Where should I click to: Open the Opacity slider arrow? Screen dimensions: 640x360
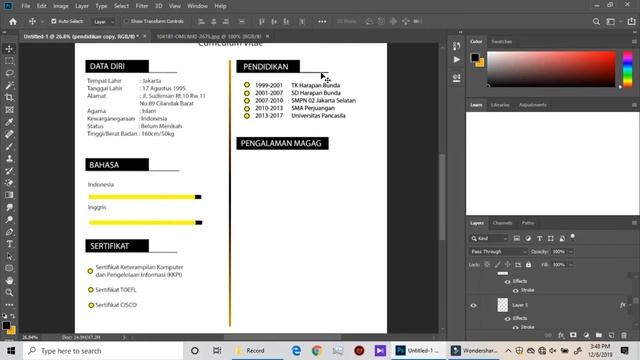571,251
